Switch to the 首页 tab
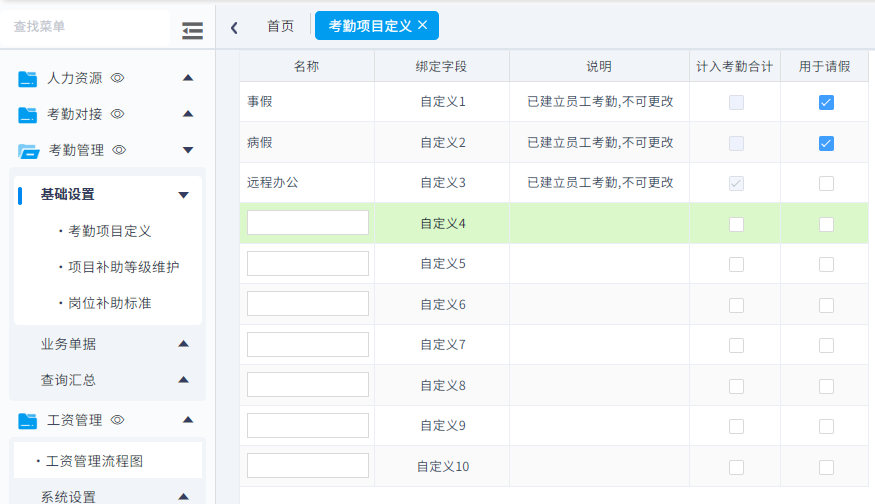This screenshot has width=875, height=504. [280, 26]
